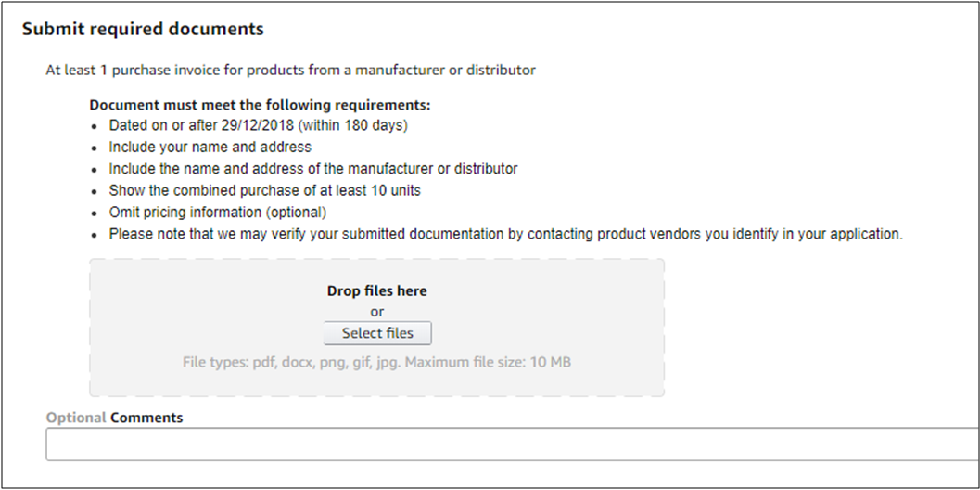
Task: Click the "Please note" vendor verification notice
Action: coord(505,234)
